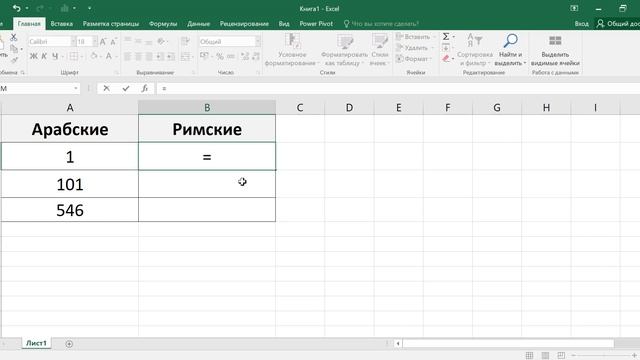
Task: Click column C header
Action: (300, 107)
